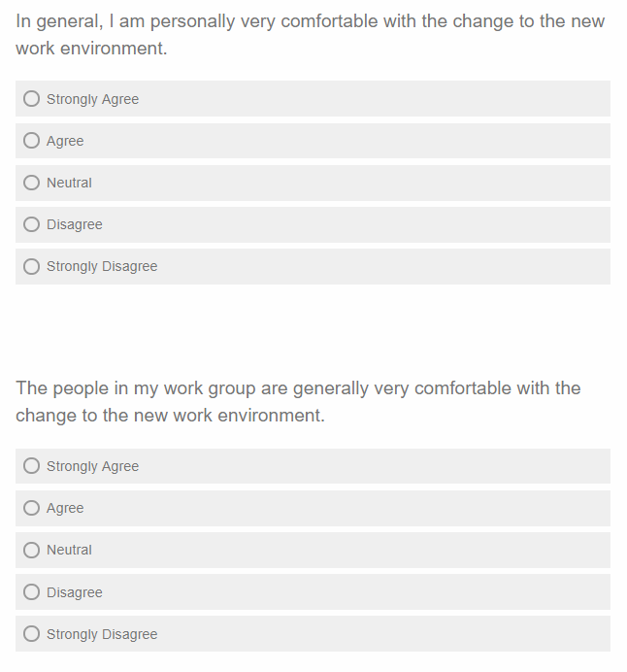Click the 'Strongly Agree' label text in first question
Screen dimensions: 627x672
click(x=92, y=99)
